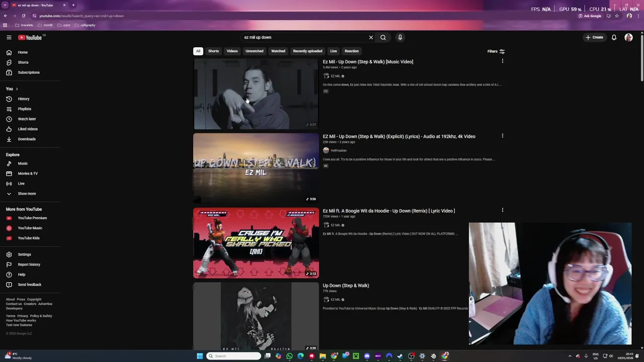Open a new browser tab
The height and width of the screenshot is (362, 644).
73,5
